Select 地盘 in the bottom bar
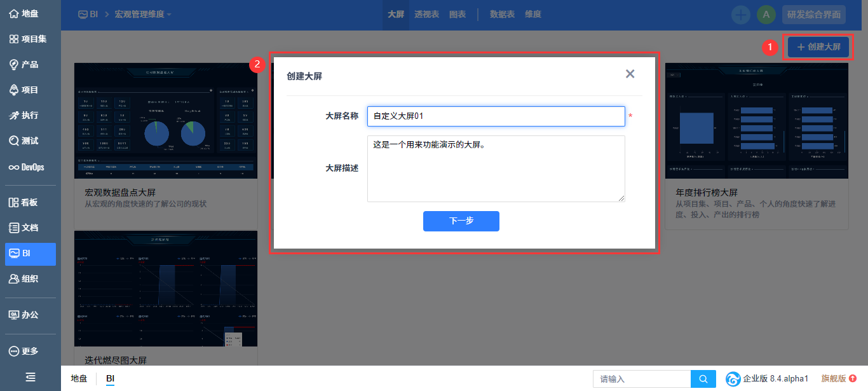This screenshot has width=868, height=391. coord(79,378)
